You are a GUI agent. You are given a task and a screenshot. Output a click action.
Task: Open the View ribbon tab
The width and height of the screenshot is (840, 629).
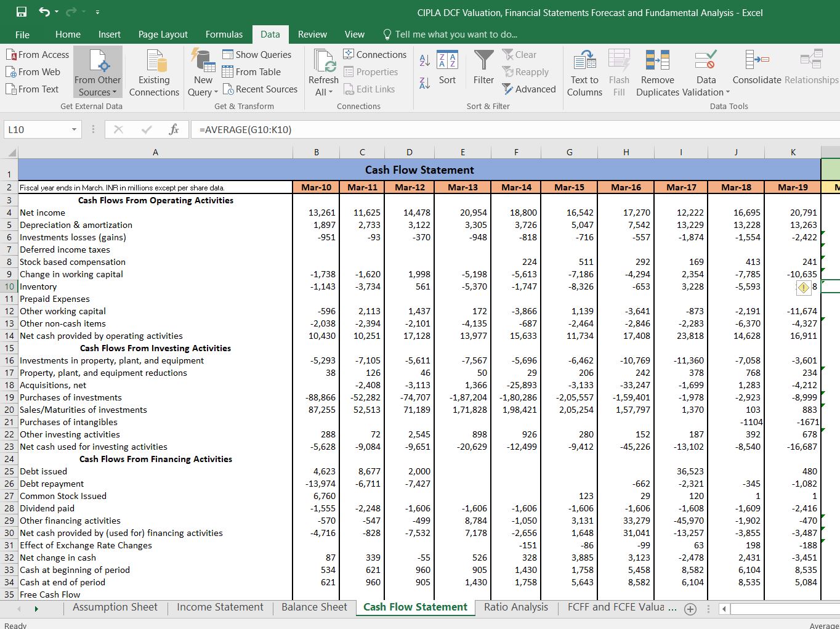[x=355, y=34]
